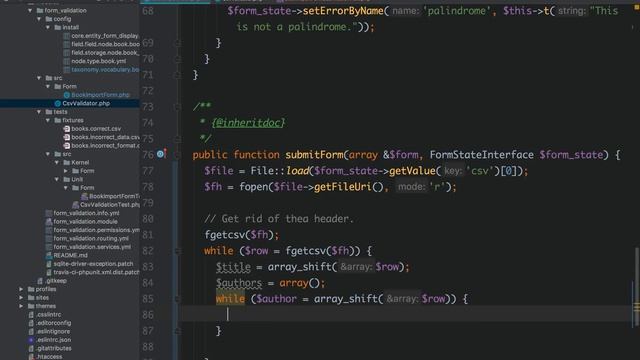Select taxonomy.vocabulary file in the tree
The height and width of the screenshot is (360, 640).
(x=105, y=69)
